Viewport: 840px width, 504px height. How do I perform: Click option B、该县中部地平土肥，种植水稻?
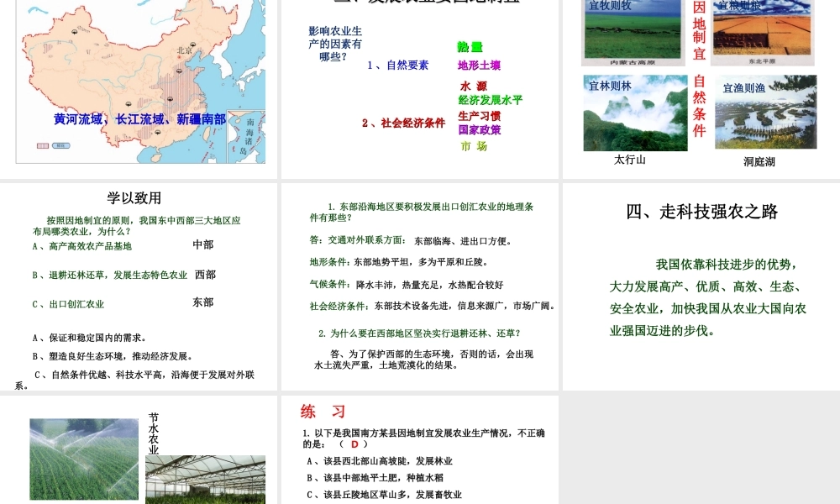(375, 478)
